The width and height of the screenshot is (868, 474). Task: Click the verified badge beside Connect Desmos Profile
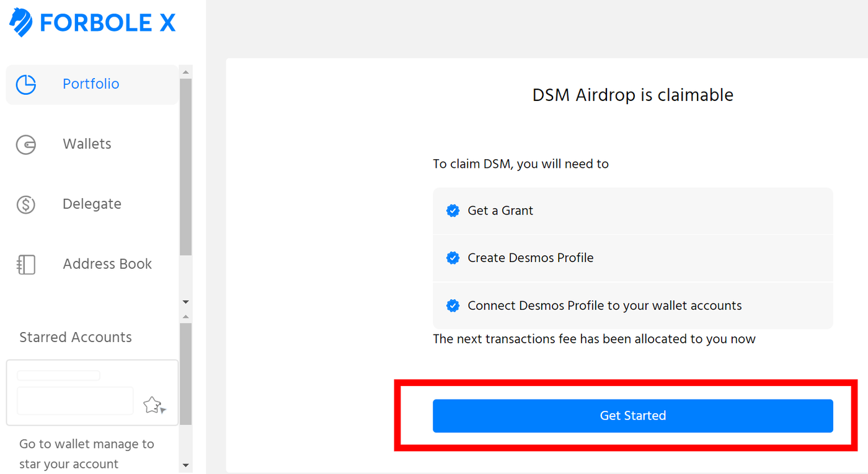(x=453, y=305)
